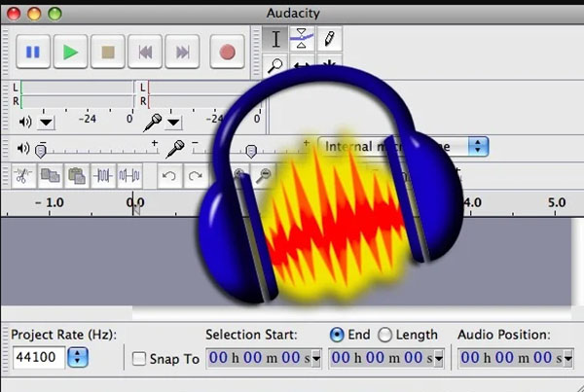Enable the Snap To checkbox
The image size is (584, 392).
139,359
